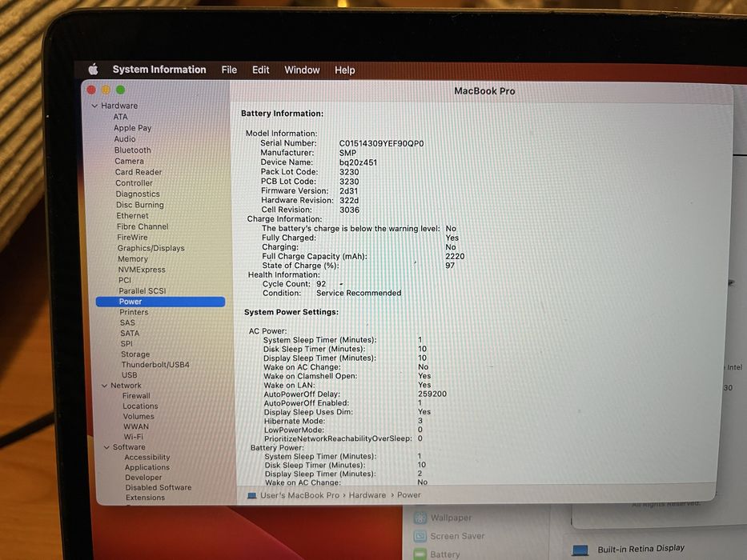Select PCI in the sidebar
This screenshot has height=560, width=747.
click(x=125, y=280)
